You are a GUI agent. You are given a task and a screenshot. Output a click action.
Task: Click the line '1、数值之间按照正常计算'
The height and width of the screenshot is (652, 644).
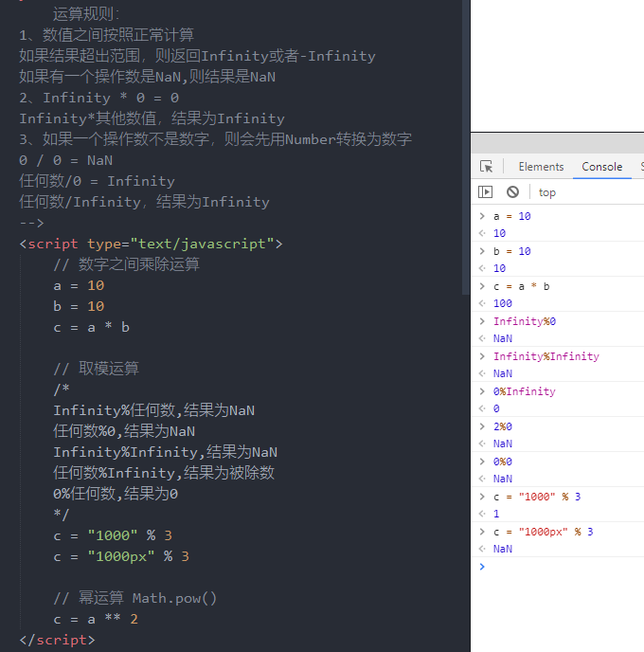106,35
